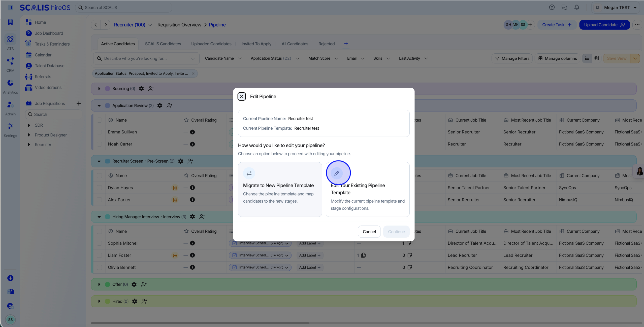
Task: Click the Manage Filters button
Action: tap(512, 58)
